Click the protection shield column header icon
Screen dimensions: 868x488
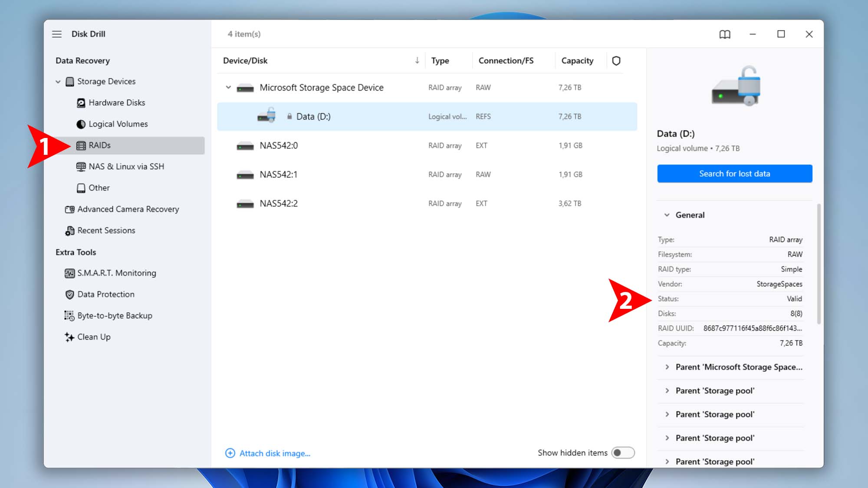point(616,61)
